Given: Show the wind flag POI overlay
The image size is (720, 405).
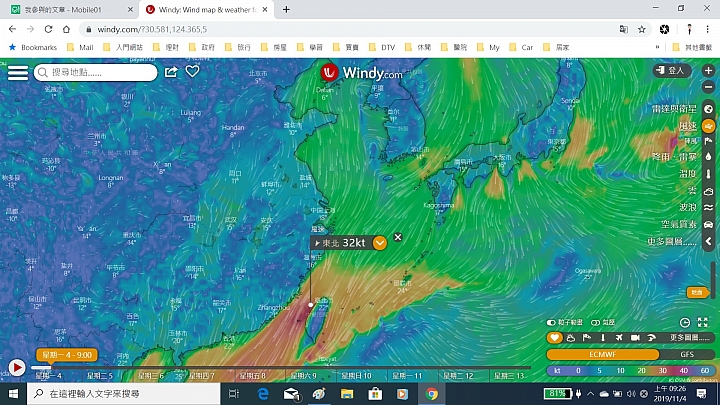Looking at the screenshot, I should click(587, 338).
